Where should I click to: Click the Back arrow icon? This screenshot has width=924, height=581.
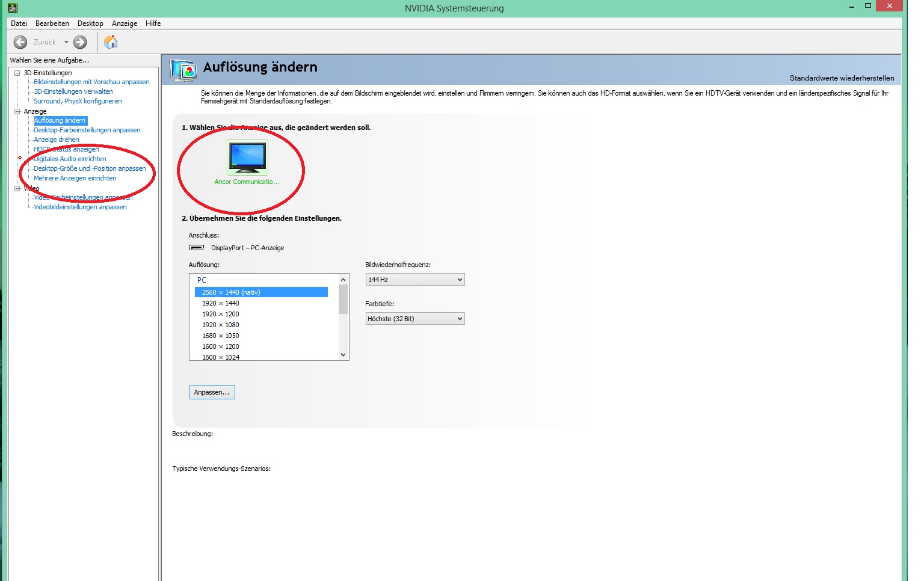[20, 42]
